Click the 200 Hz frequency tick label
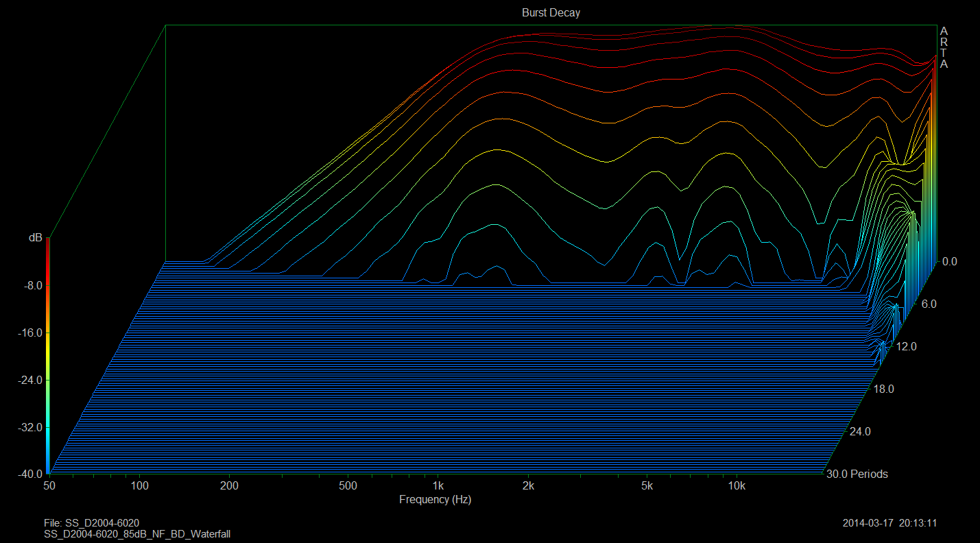Viewport: 980px width, 543px height. (x=229, y=486)
